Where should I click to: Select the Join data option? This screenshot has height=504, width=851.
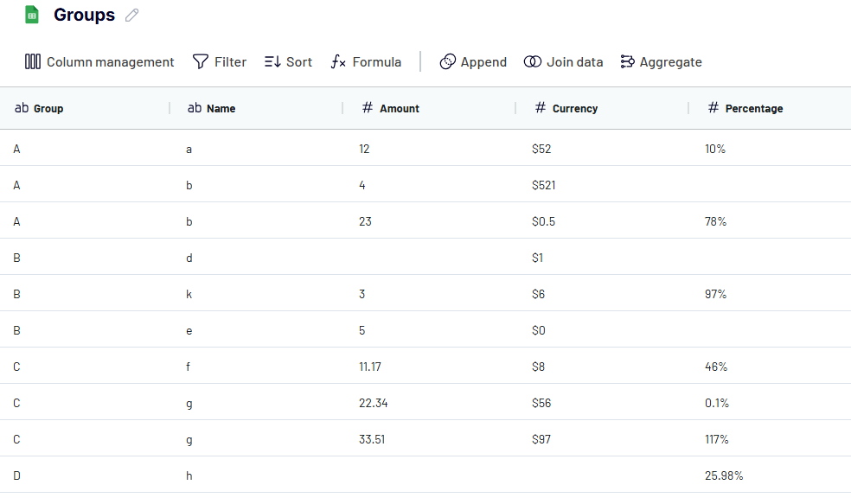[x=563, y=62]
